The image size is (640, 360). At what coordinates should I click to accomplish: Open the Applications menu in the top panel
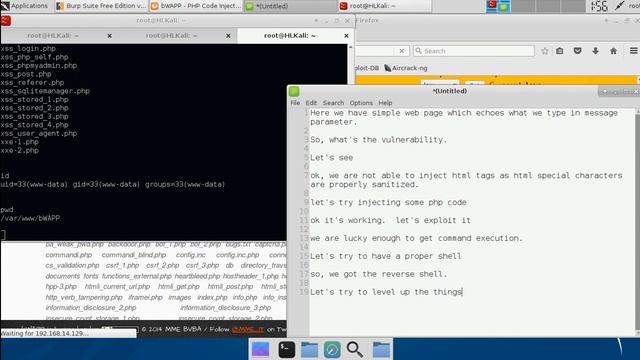[24, 6]
